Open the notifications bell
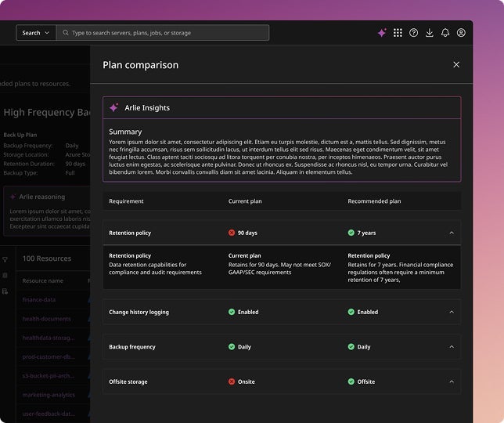 (445, 33)
